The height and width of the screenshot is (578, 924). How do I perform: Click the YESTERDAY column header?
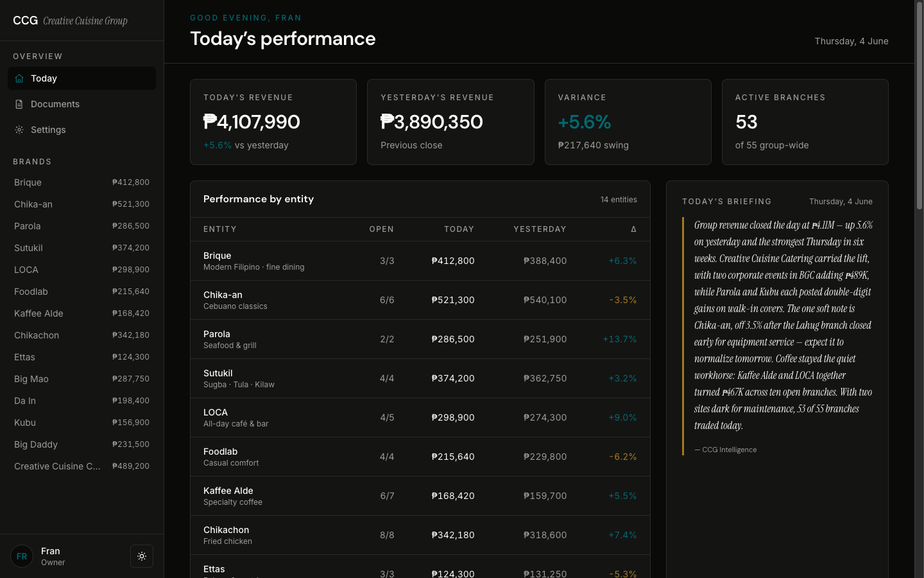(540, 229)
